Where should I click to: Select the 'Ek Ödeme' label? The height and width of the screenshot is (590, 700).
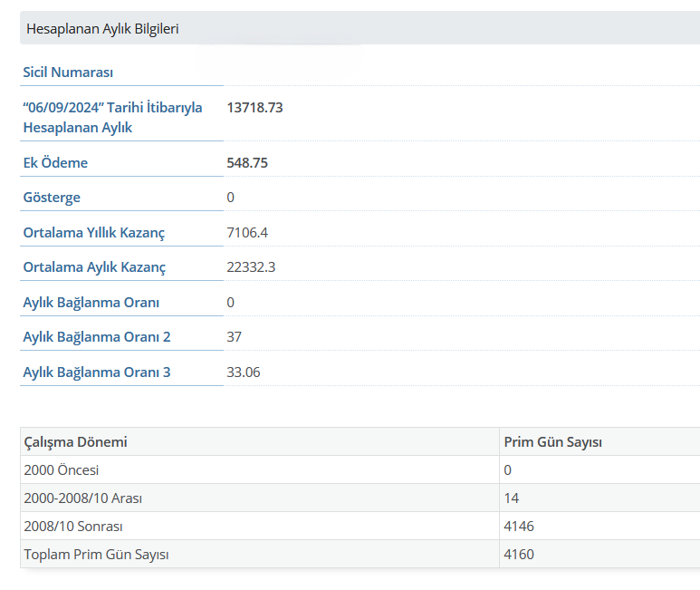point(55,162)
